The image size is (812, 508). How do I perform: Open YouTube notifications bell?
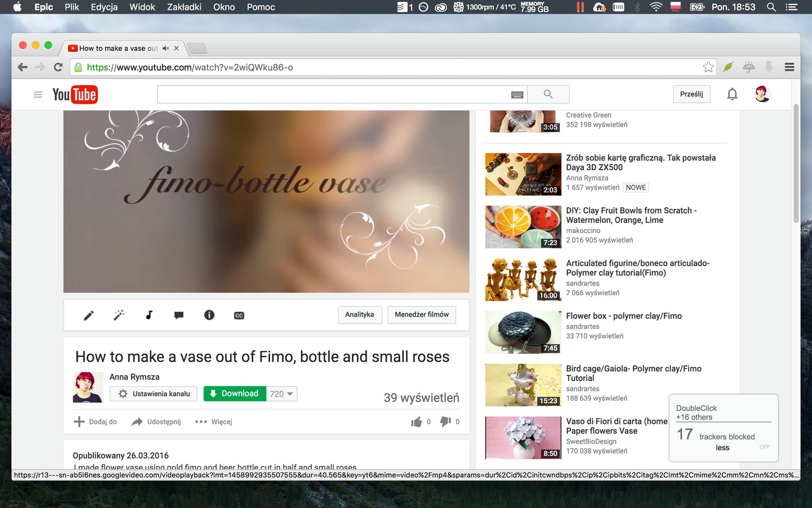click(x=732, y=94)
